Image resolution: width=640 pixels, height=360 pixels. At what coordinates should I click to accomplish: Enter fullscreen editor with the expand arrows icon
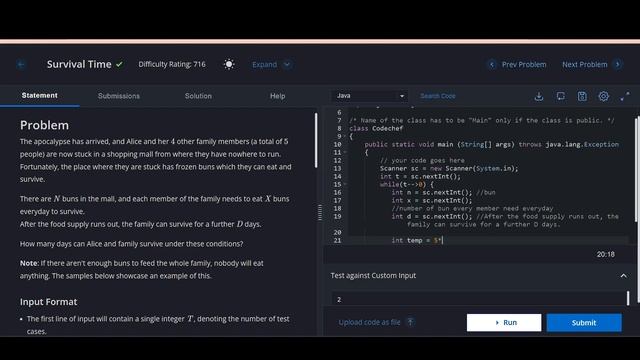click(x=624, y=96)
